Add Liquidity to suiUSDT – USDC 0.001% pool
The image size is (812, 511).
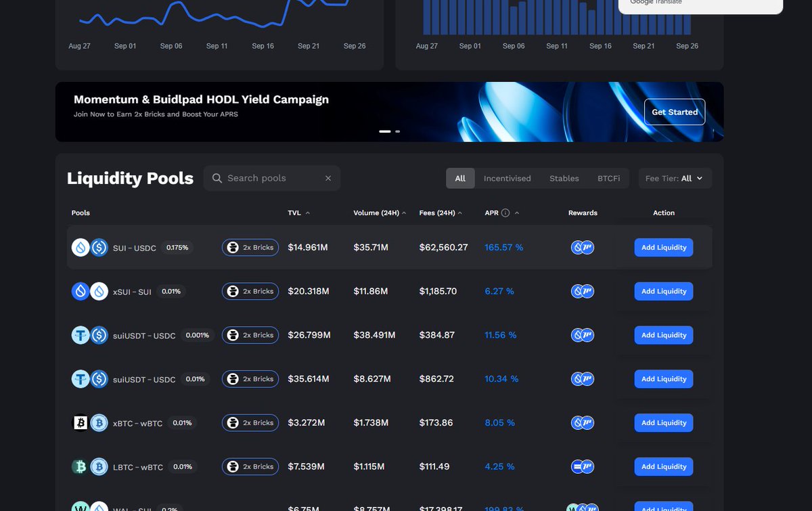coord(664,335)
